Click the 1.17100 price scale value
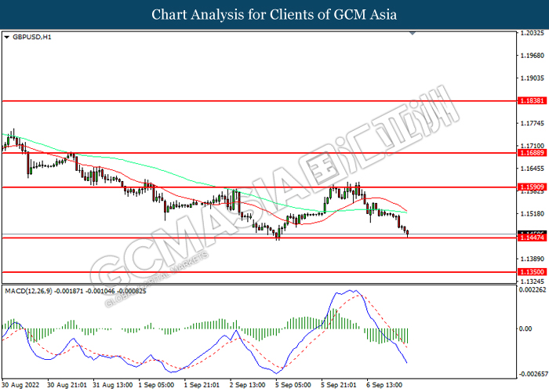Image resolution: width=549 pixels, height=392 pixels. (533, 146)
